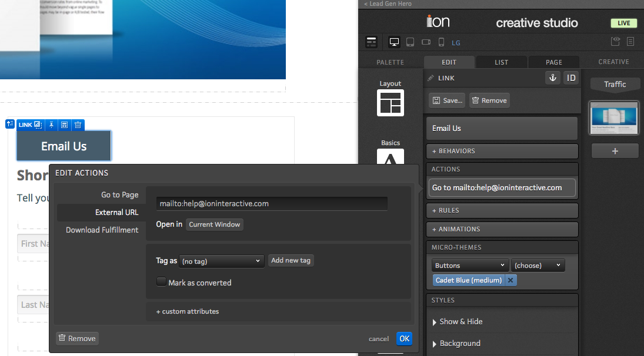
Task: Open the Tag as dropdown
Action: pyautogui.click(x=221, y=261)
